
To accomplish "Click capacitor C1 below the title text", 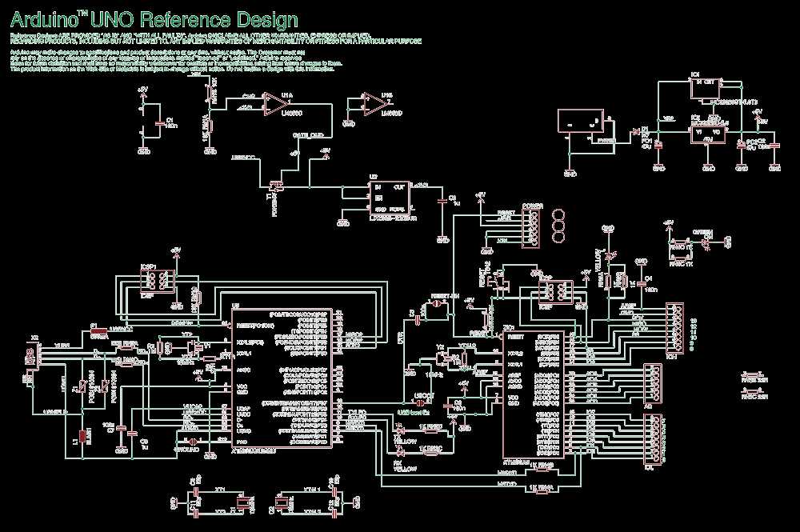I will [159, 123].
